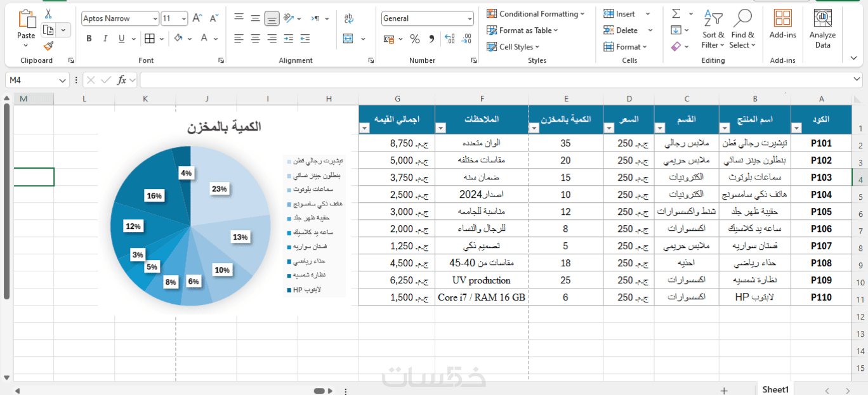Viewport: 868px width, 395px height.
Task: Expand Format as Table menu
Action: pyautogui.click(x=522, y=30)
